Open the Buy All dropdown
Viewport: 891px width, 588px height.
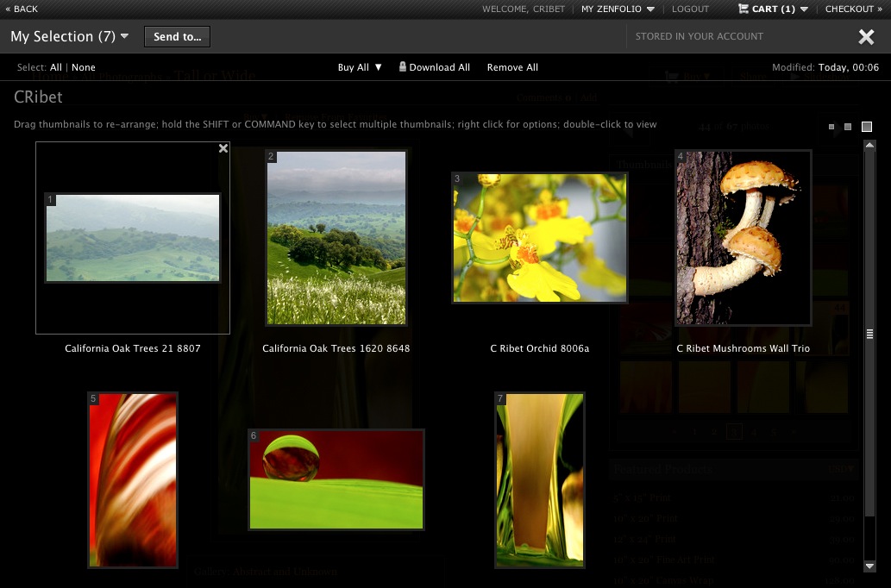point(360,66)
